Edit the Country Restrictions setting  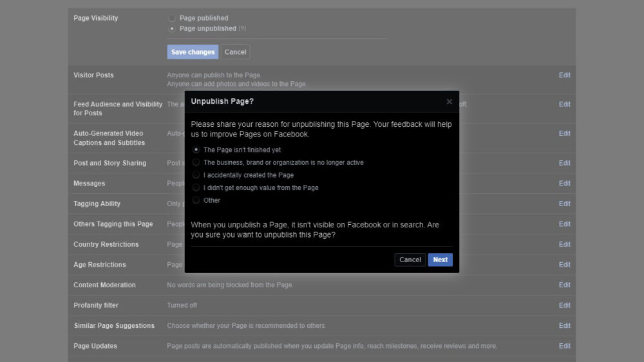[x=564, y=245]
